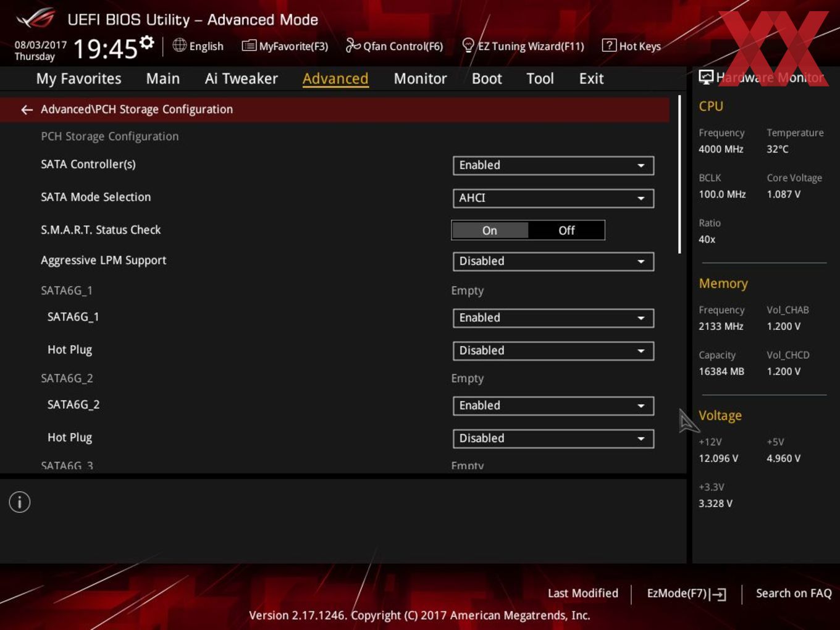Open Hot Keys help

pyautogui.click(x=631, y=46)
